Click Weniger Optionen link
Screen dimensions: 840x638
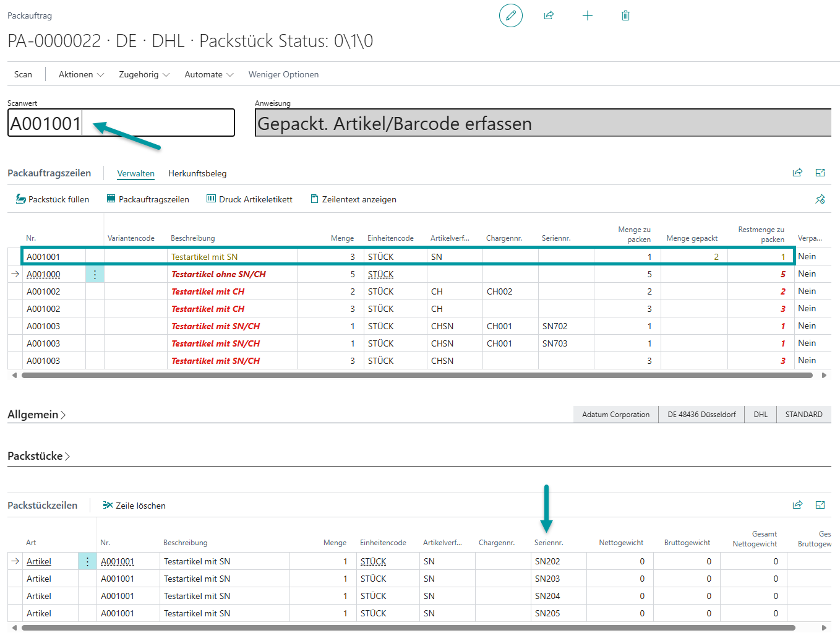[283, 74]
